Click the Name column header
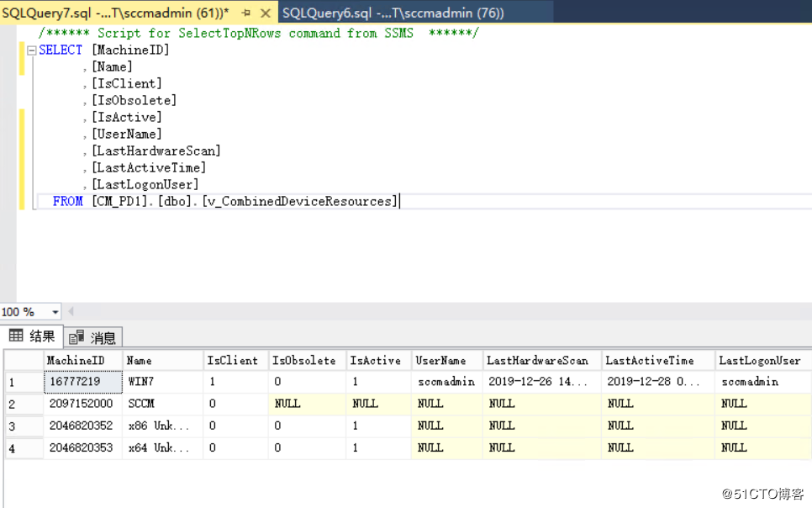 point(162,360)
